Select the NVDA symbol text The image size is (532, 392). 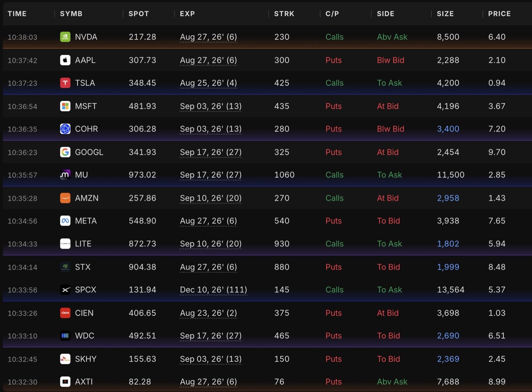pos(86,37)
